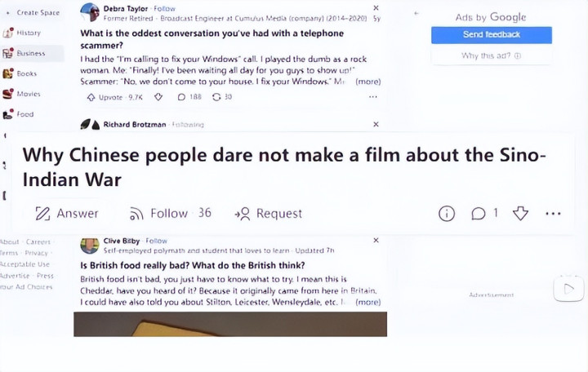Open Debra Taylor's profile picture
The height and width of the screenshot is (372, 588).
tap(90, 13)
